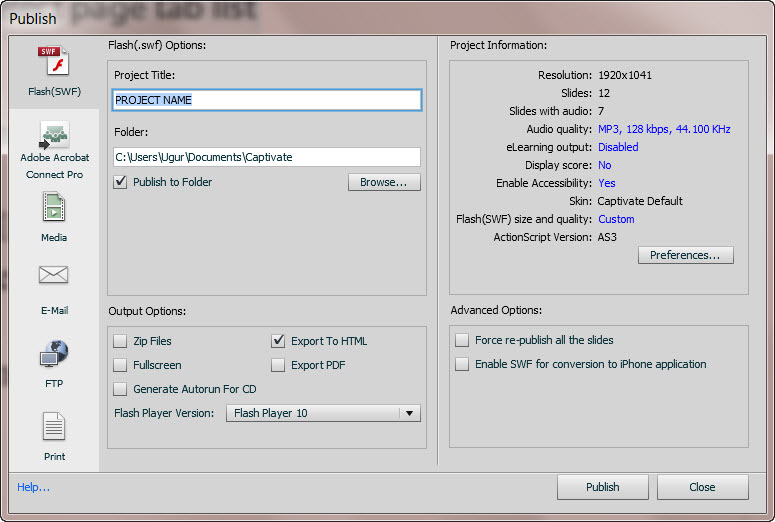Untick the Export To HTML checkbox

pos(278,341)
